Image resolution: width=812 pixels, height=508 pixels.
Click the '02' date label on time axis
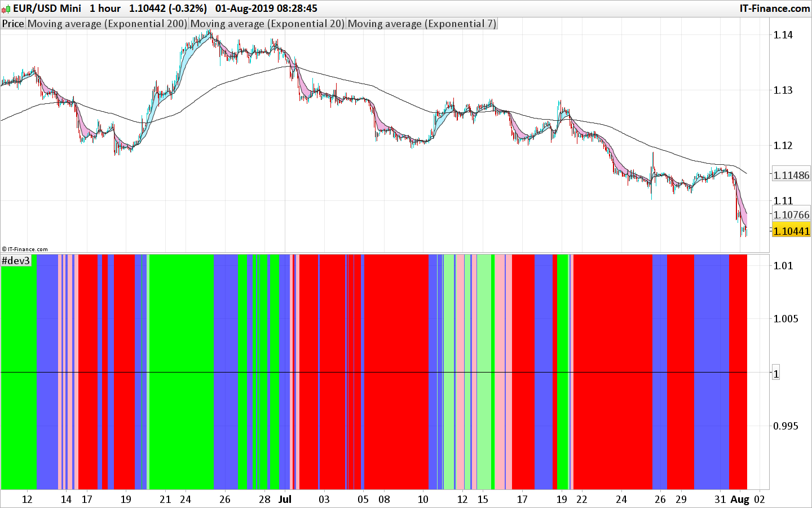pyautogui.click(x=760, y=499)
